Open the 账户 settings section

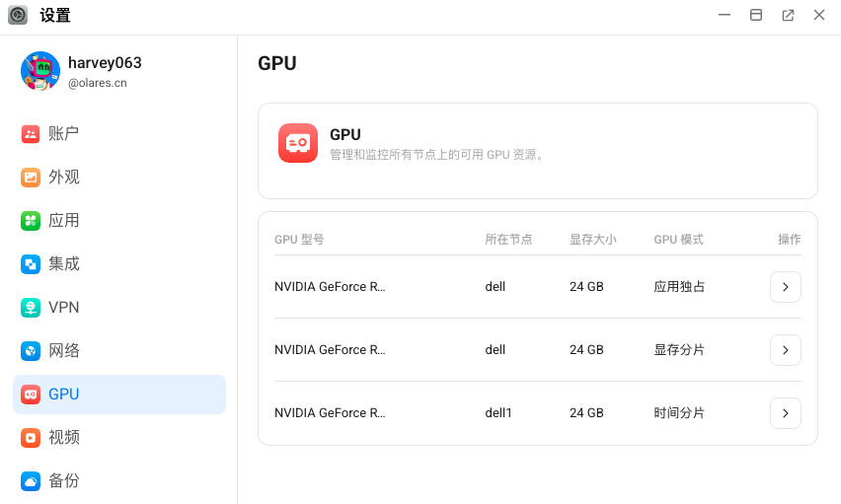119,133
